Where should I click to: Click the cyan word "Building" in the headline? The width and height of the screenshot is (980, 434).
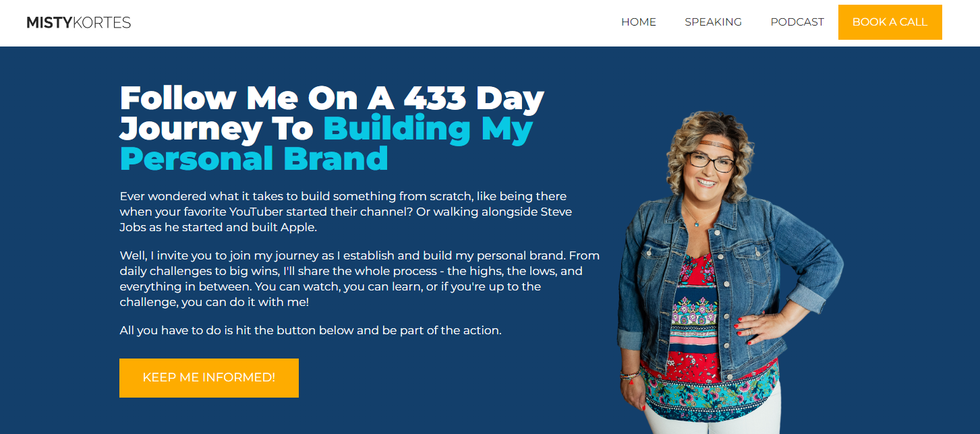pyautogui.click(x=397, y=129)
